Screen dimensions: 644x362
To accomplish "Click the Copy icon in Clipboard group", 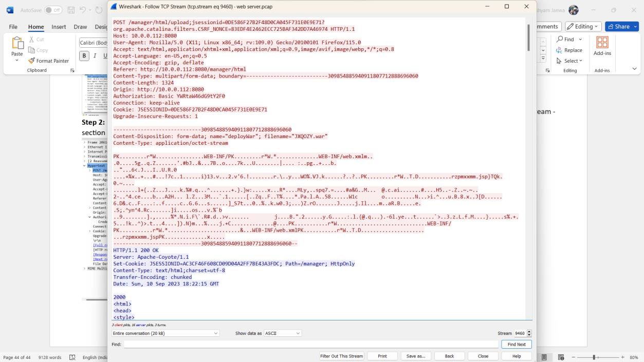I will click(x=32, y=50).
